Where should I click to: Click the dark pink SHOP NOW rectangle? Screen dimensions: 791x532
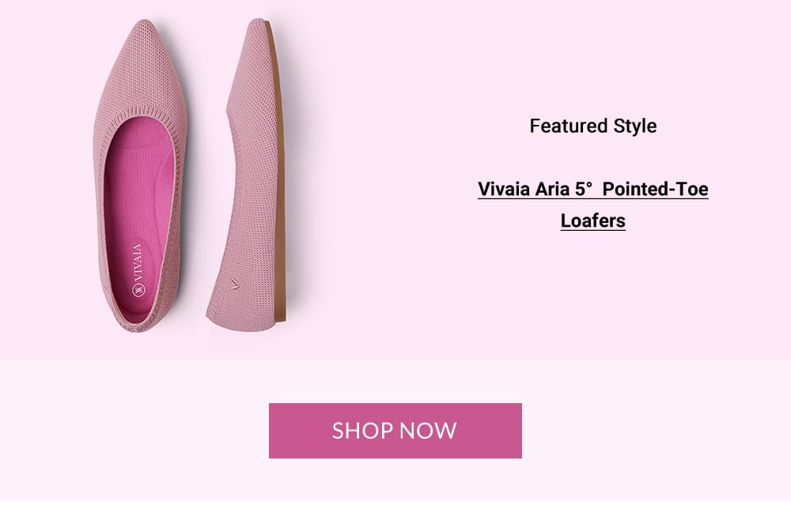393,430
